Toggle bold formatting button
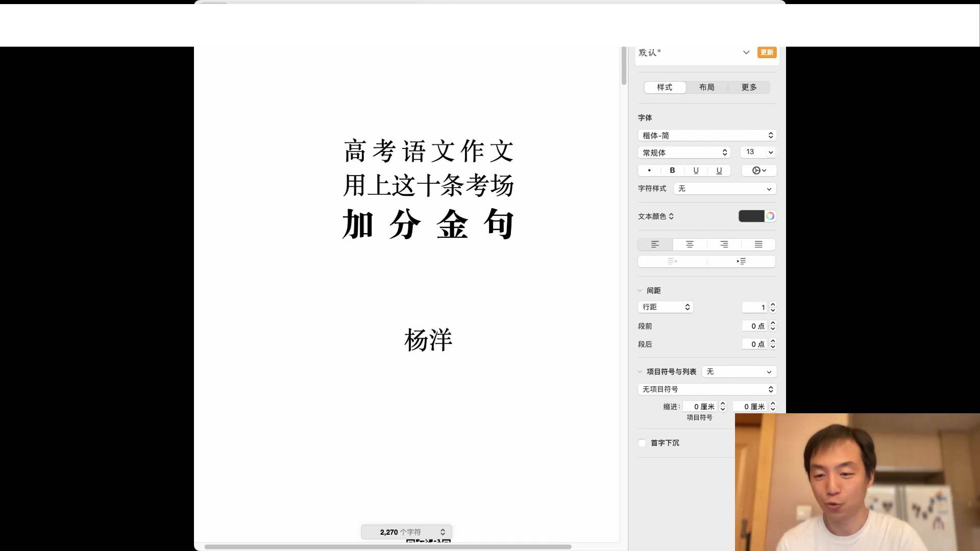The width and height of the screenshot is (980, 551). (x=672, y=170)
